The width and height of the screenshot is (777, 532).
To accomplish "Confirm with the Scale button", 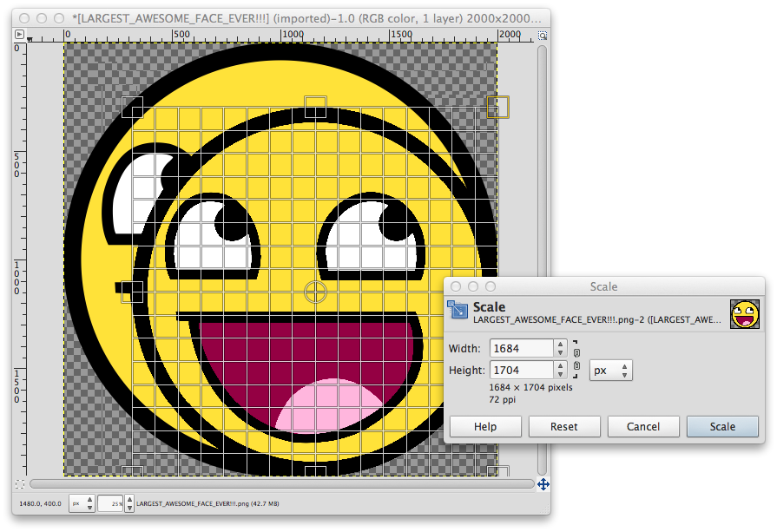I will tap(722, 426).
